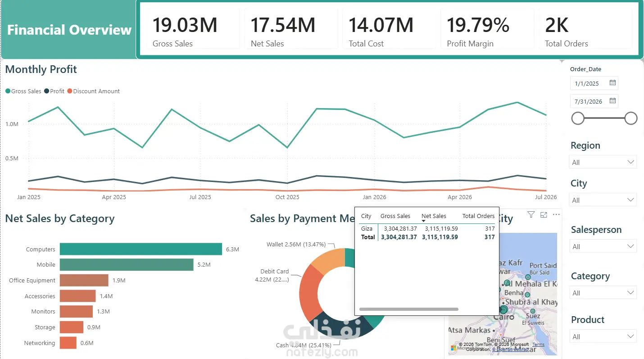Expand the Salesperson slicer dropdown
Screen dimensions: 644x359
[x=603, y=246]
